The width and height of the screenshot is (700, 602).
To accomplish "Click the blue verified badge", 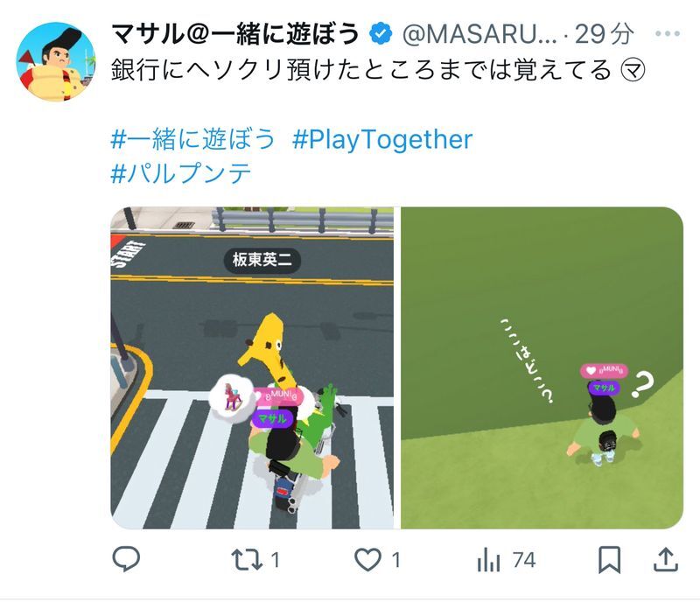I will pyautogui.click(x=381, y=33).
